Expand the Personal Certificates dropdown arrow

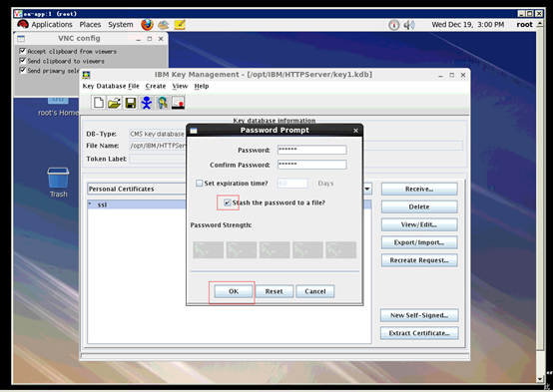[x=367, y=189]
